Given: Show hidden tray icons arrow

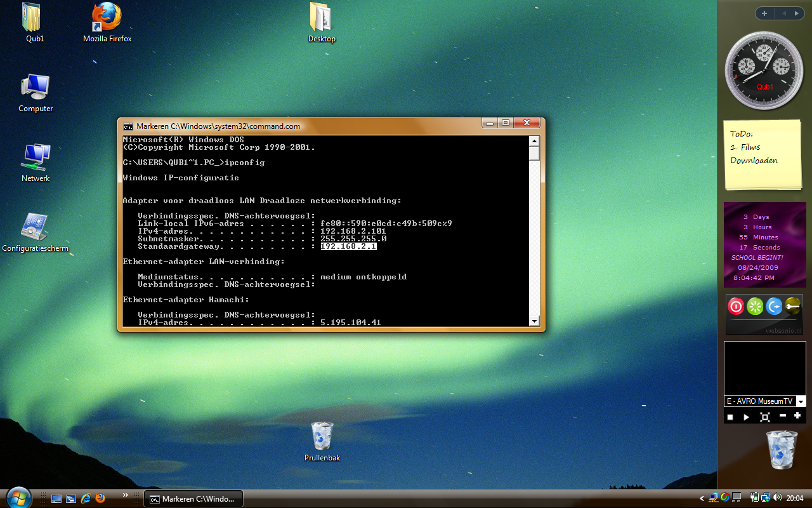Looking at the screenshot, I should 702,498.
